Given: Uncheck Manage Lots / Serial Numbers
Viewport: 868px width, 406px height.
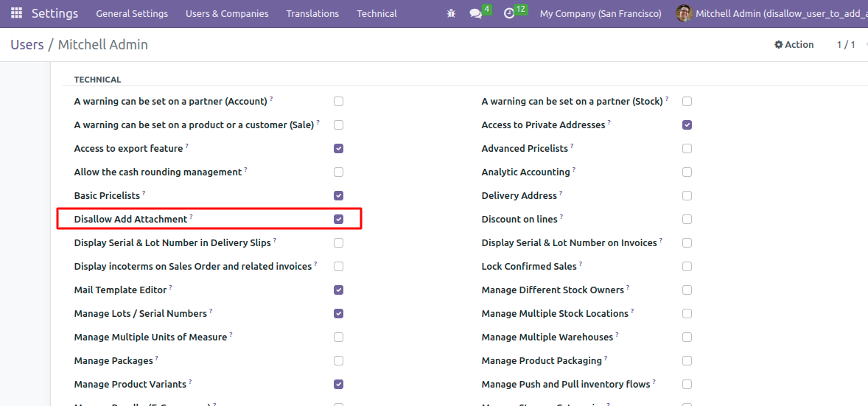Looking at the screenshot, I should [x=339, y=313].
